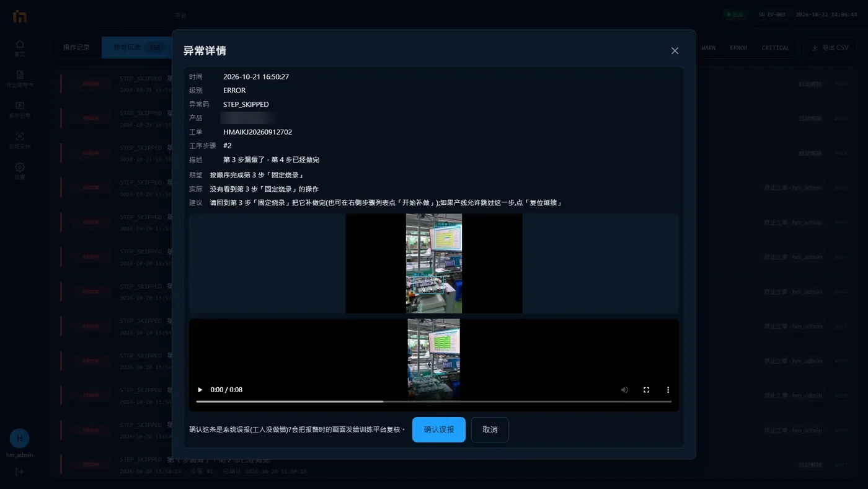Image resolution: width=868 pixels, height=489 pixels.
Task: Switch to the 操作记录 tab
Action: (76, 47)
